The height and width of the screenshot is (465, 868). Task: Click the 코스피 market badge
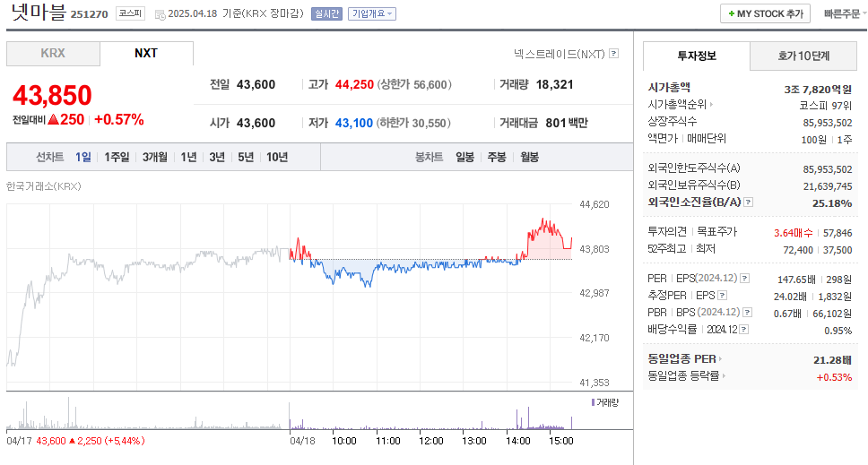point(130,13)
